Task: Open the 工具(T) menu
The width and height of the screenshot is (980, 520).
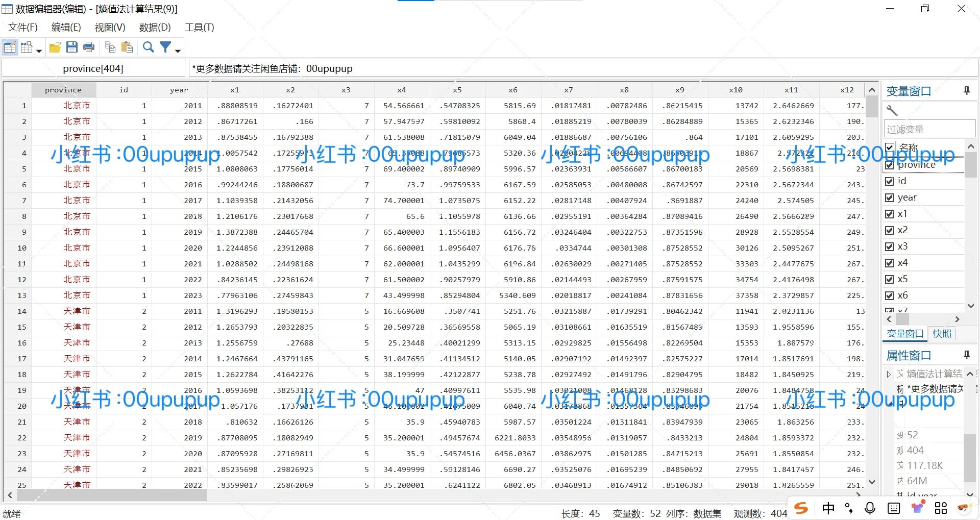Action: coord(200,28)
